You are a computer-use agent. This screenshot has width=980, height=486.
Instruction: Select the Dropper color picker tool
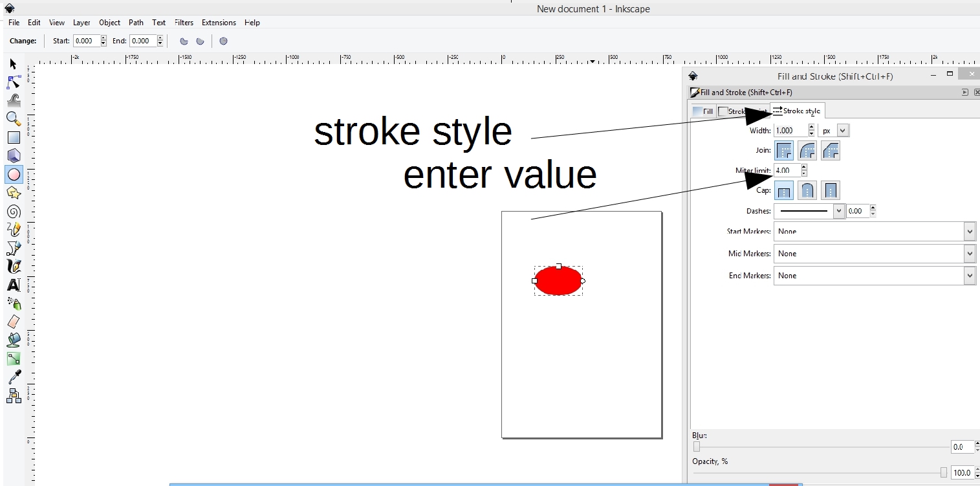(x=13, y=377)
